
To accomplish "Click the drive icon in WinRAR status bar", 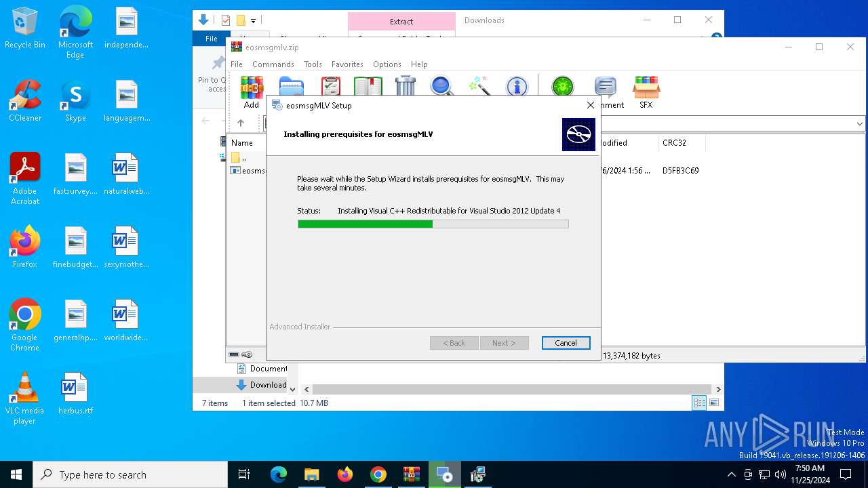I will point(234,354).
